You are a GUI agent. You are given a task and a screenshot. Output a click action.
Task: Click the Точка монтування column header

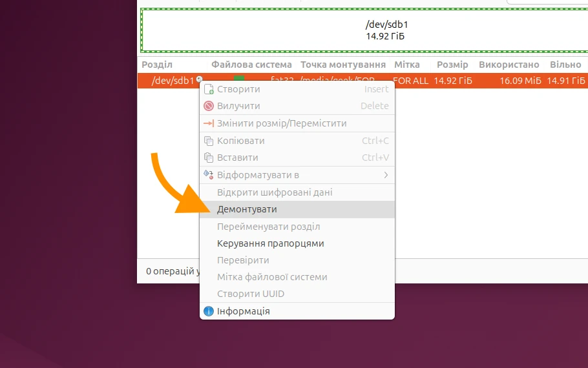343,65
